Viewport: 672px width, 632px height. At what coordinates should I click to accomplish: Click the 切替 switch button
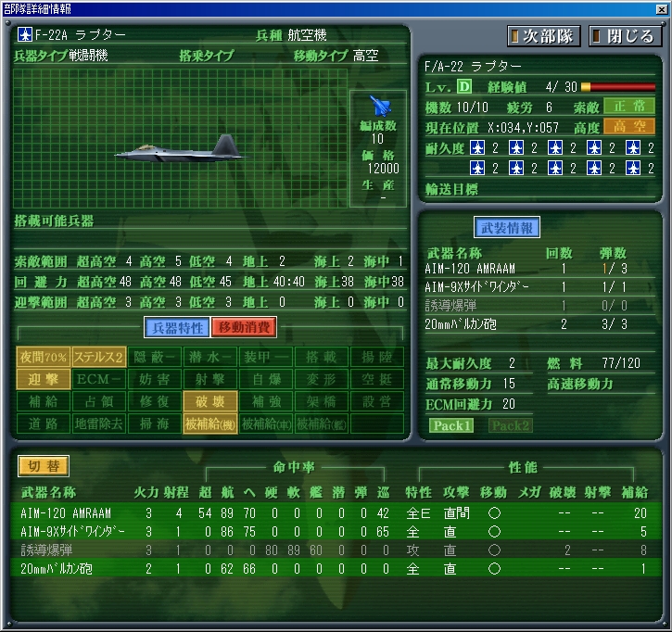[44, 466]
